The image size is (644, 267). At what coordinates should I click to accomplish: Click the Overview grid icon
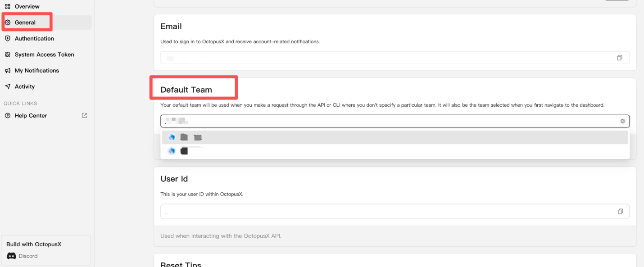tap(8, 6)
